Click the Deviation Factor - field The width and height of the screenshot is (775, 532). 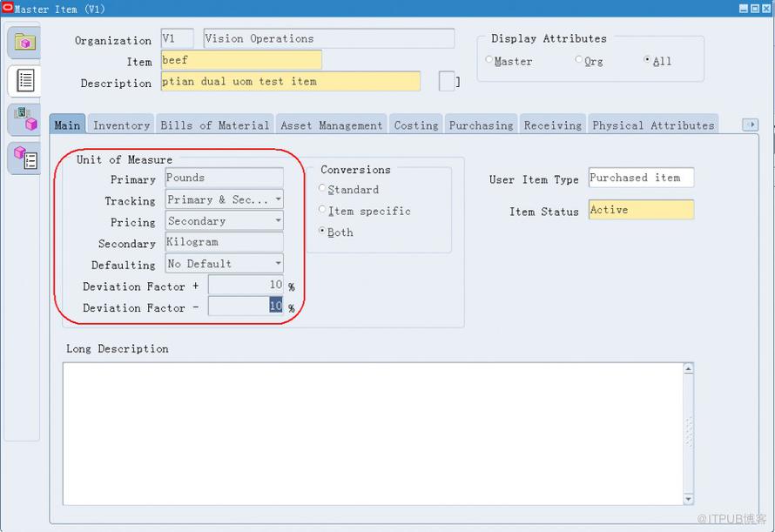[246, 306]
